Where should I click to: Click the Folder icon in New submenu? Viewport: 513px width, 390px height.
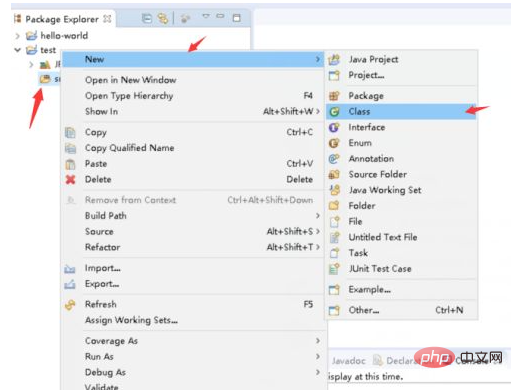coord(334,206)
